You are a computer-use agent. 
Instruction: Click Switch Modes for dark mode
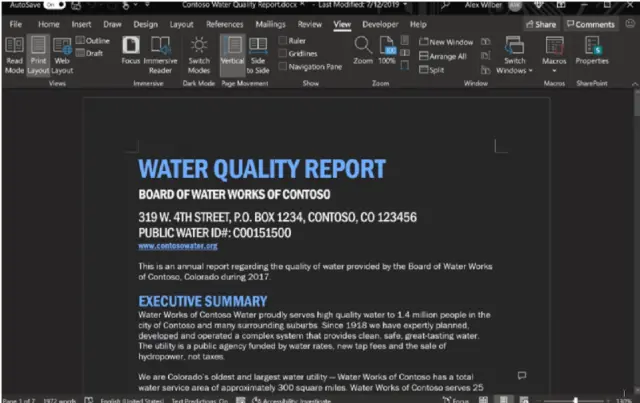coord(200,54)
